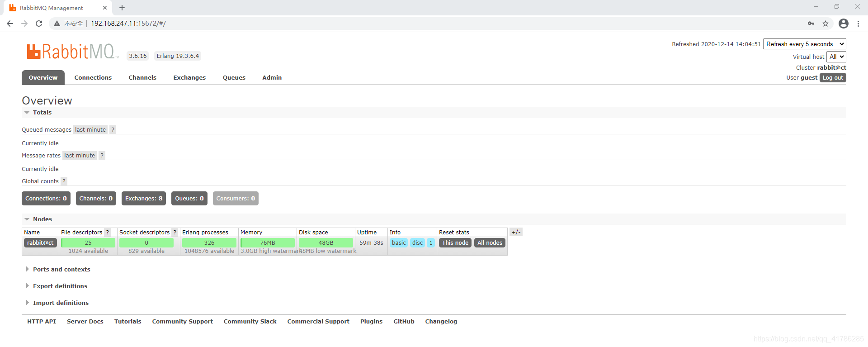Click help icon next to Queued messages
868x347 pixels.
[x=113, y=130]
